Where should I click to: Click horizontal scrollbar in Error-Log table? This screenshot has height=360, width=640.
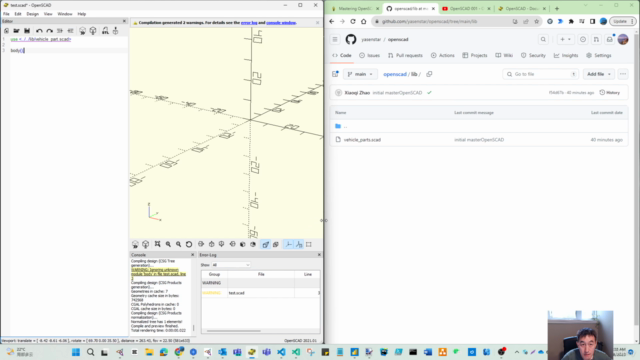233,331
